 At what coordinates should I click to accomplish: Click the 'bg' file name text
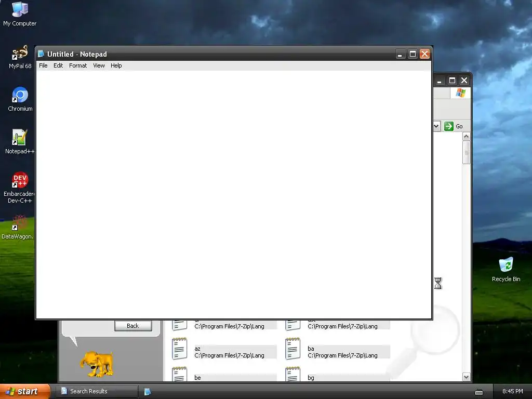click(x=311, y=378)
